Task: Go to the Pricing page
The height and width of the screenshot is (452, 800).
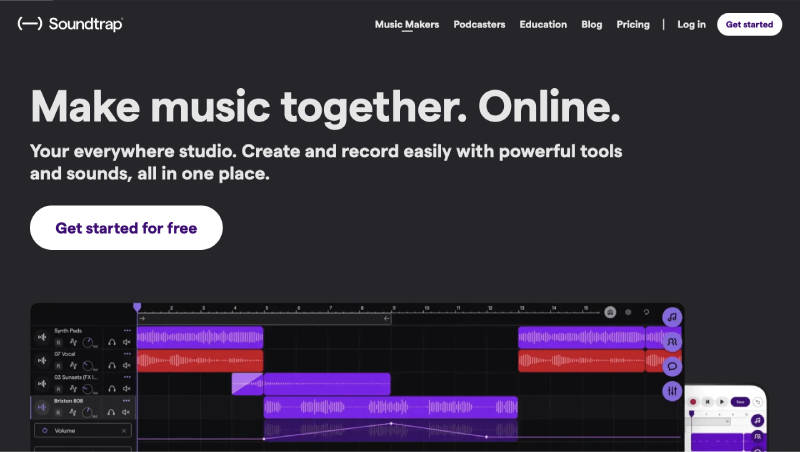Action: pyautogui.click(x=633, y=24)
